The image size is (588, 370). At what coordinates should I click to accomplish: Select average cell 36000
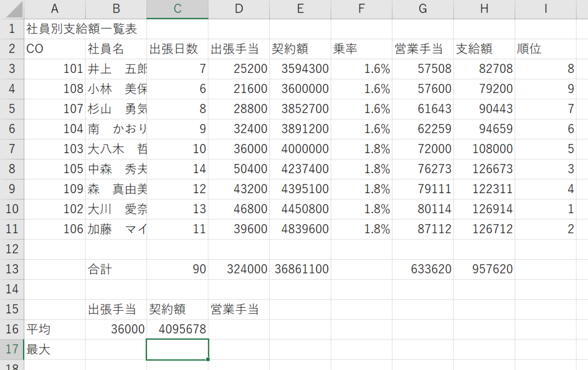click(x=116, y=329)
